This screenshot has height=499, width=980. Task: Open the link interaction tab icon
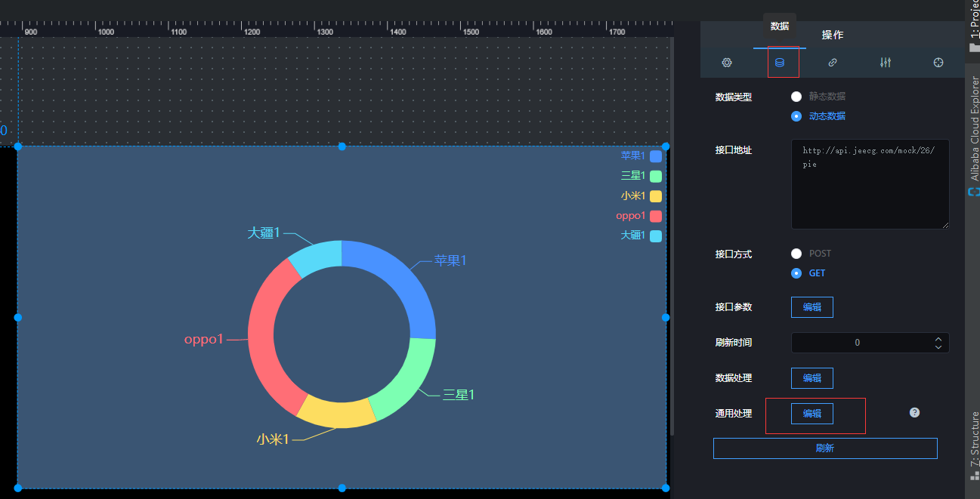coord(833,63)
